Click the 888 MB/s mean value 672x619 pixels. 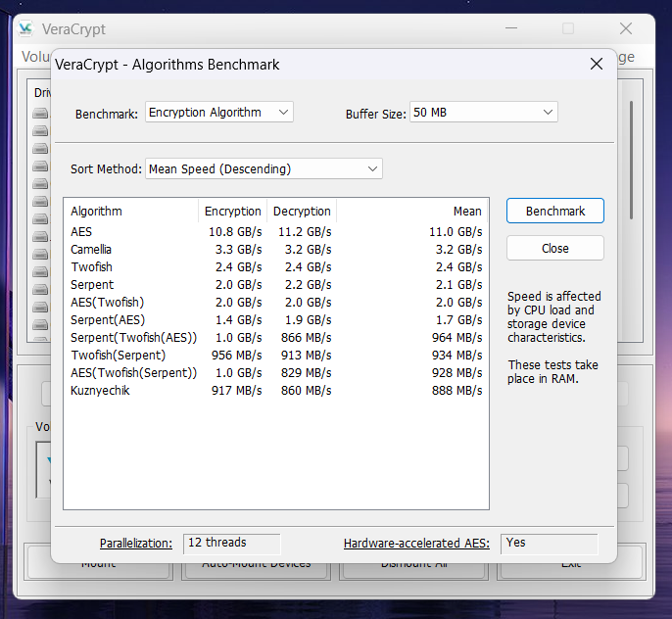(x=456, y=390)
